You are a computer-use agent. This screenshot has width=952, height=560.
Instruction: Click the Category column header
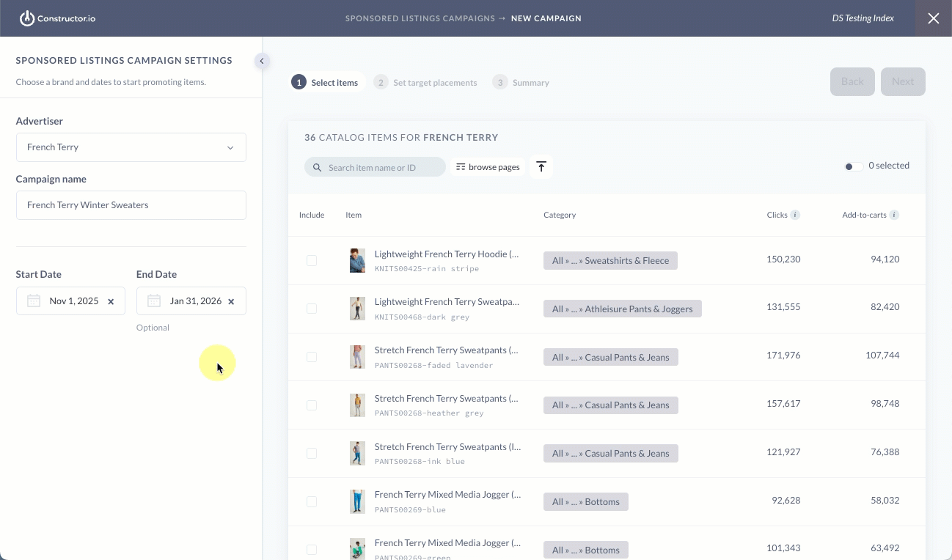click(560, 215)
